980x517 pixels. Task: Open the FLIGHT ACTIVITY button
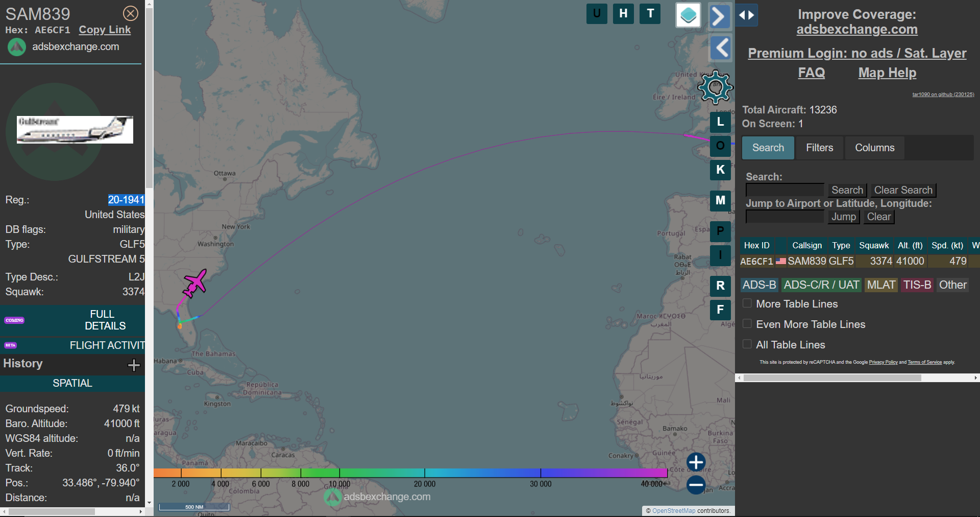click(72, 345)
